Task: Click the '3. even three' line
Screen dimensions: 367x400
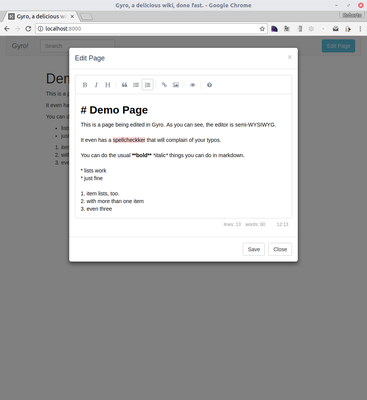Action: (x=96, y=209)
